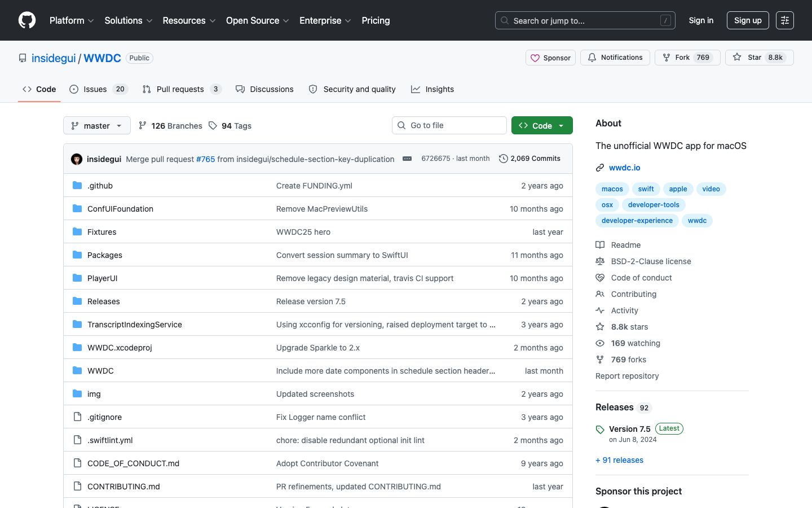Expand the Resources menu
This screenshot has width=812, height=508.
(x=189, y=20)
